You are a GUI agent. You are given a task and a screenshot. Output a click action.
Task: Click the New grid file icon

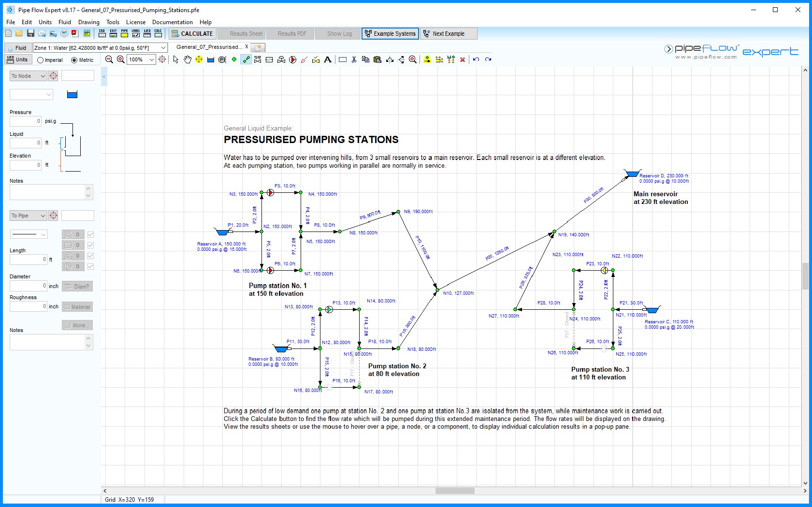pyautogui.click(x=8, y=33)
